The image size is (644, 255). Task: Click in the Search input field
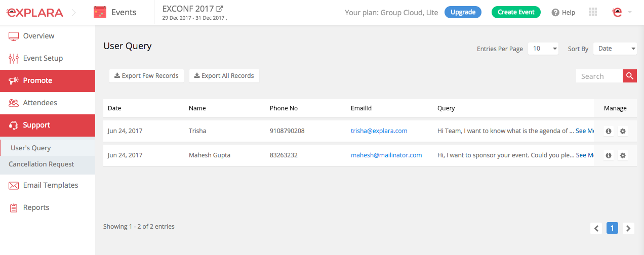(599, 76)
